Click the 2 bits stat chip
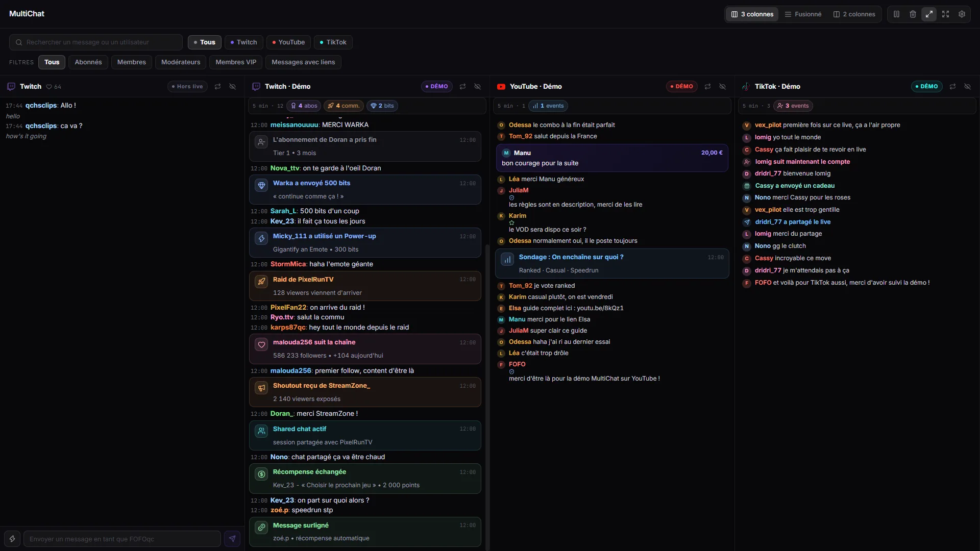The width and height of the screenshot is (980, 551). (x=382, y=106)
